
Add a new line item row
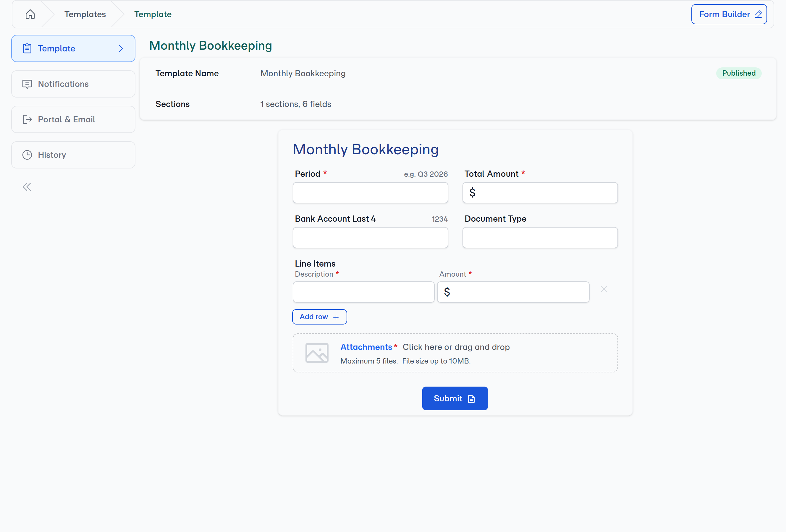pos(319,317)
